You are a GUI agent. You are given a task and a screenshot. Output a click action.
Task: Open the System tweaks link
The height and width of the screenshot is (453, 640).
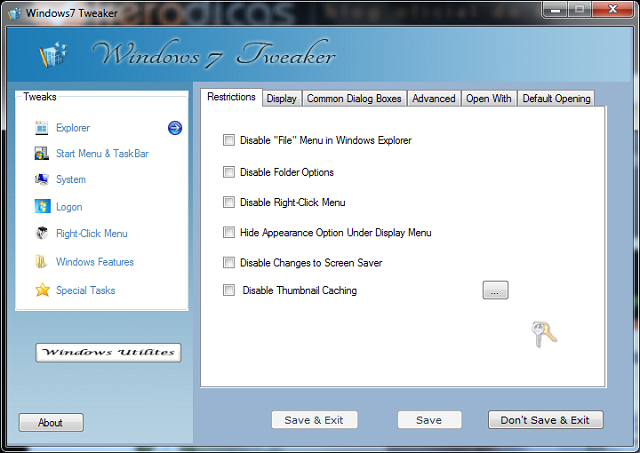pyautogui.click(x=71, y=180)
